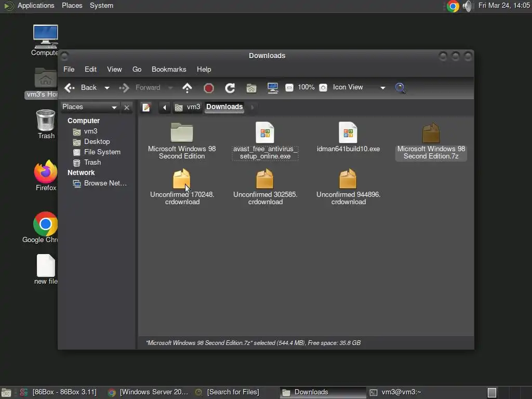This screenshot has height=399, width=532.
Task: Open the Bookmarks menu
Action: pyautogui.click(x=169, y=69)
